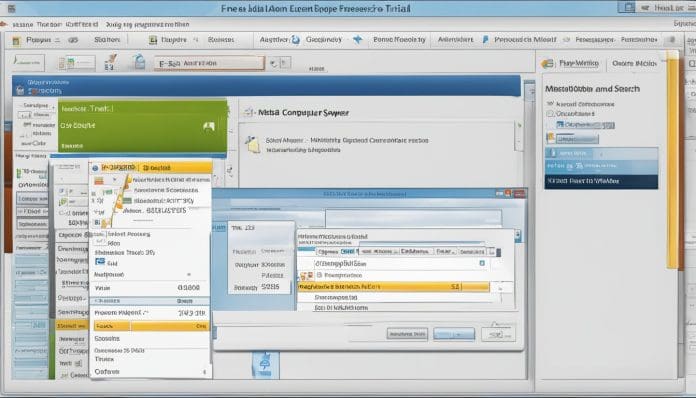Click the blue dot icon in orange popup header

click(x=95, y=168)
